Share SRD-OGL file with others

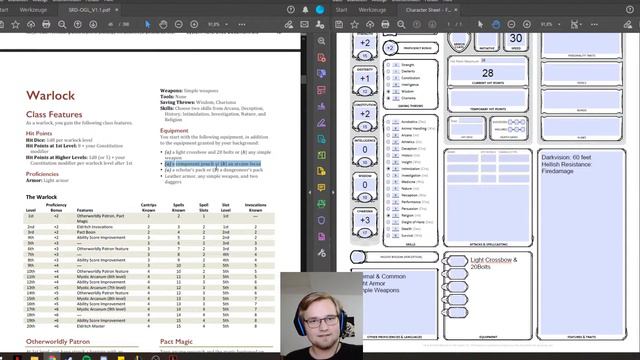click(x=320, y=24)
